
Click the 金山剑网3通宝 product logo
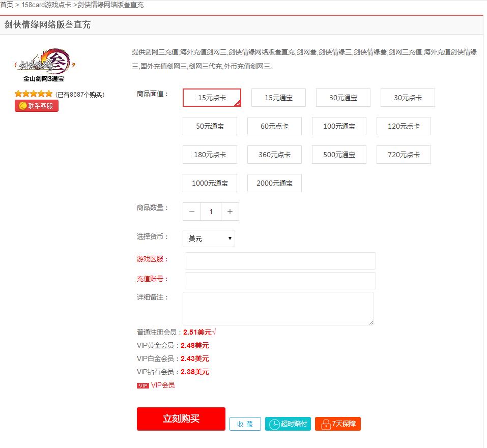point(45,65)
